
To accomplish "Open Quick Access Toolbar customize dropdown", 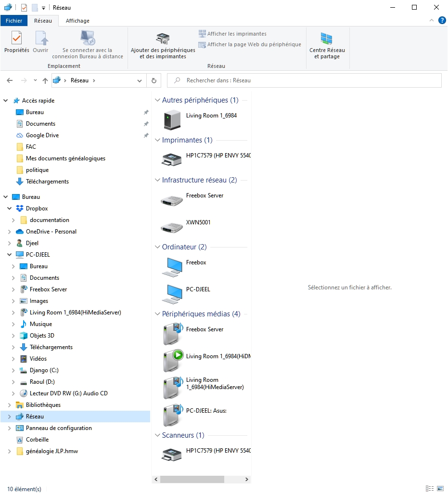I will [43, 8].
